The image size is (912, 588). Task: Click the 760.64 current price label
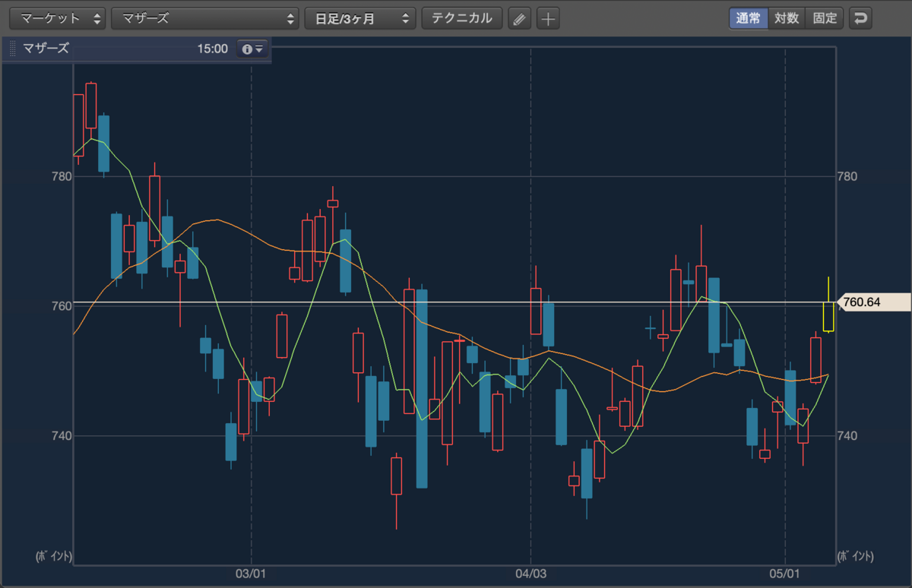873,302
